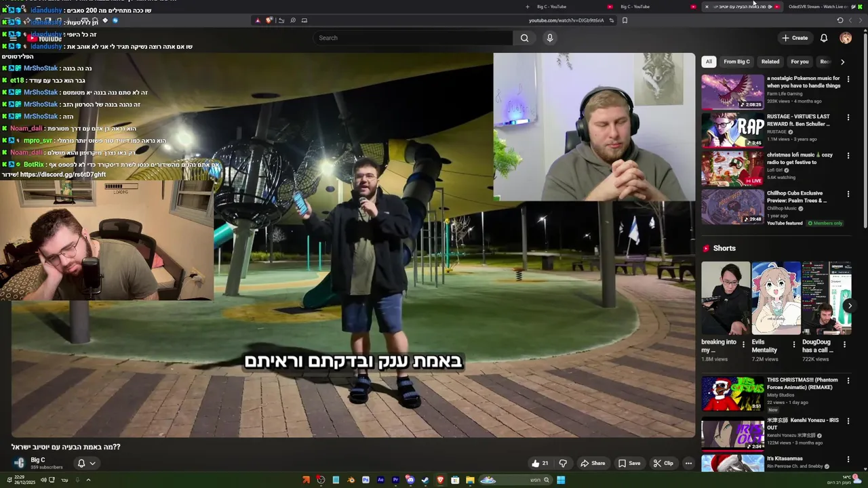Open Kenshi Yonezu IRIS OUT video title
The width and height of the screenshot is (868, 488).
coord(803,424)
